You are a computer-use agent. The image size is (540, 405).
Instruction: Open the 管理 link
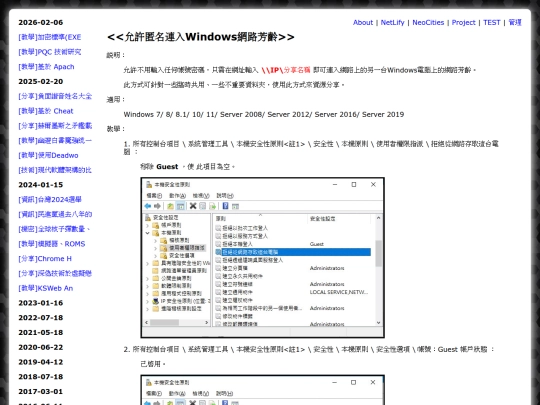coord(515,22)
